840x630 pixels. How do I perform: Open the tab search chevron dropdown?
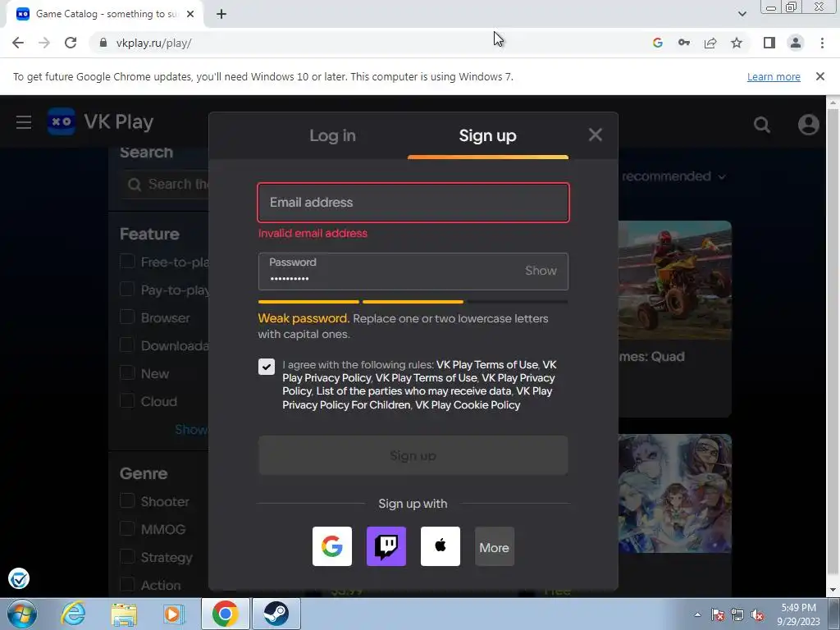pos(742,14)
